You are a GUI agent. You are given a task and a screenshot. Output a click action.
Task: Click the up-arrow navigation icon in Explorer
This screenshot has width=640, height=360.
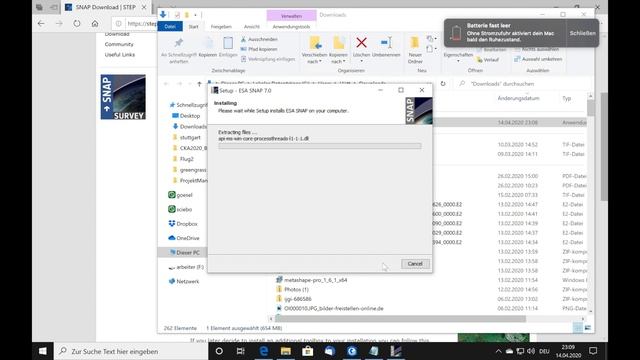click(x=199, y=84)
